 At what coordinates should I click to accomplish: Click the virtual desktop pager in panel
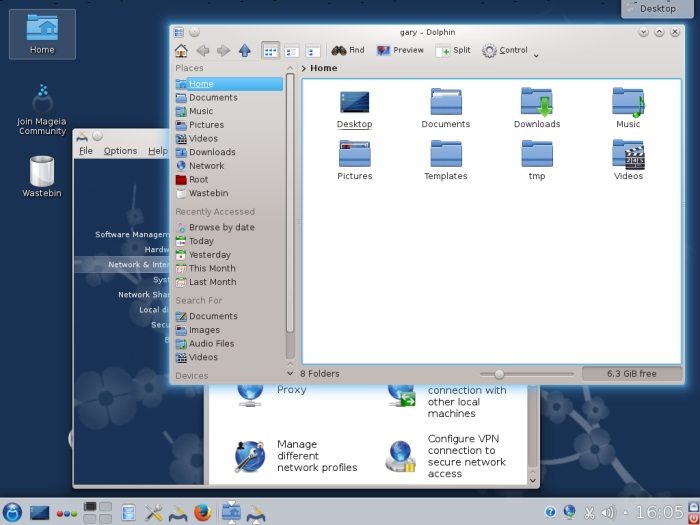pyautogui.click(x=98, y=512)
